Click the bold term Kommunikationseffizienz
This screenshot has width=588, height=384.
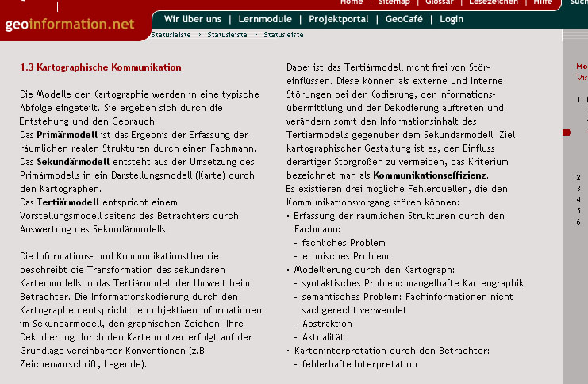tap(430, 175)
